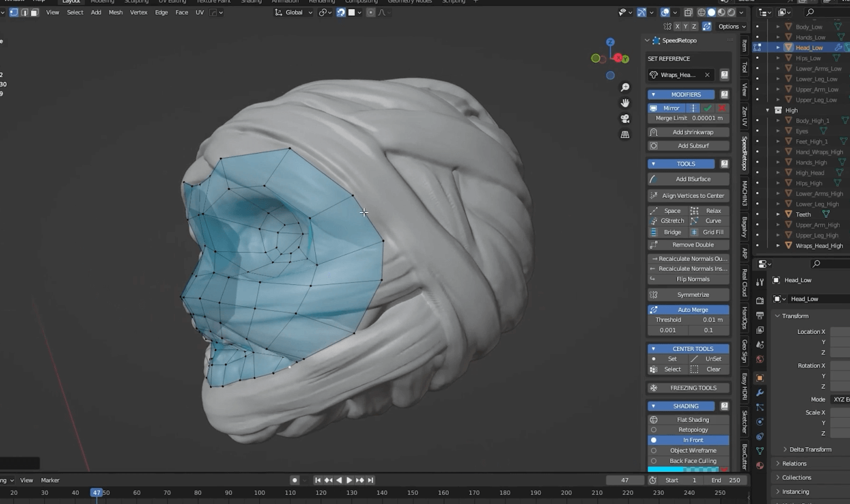850x504 pixels.
Task: Select vertex select mode icon
Action: [14, 12]
